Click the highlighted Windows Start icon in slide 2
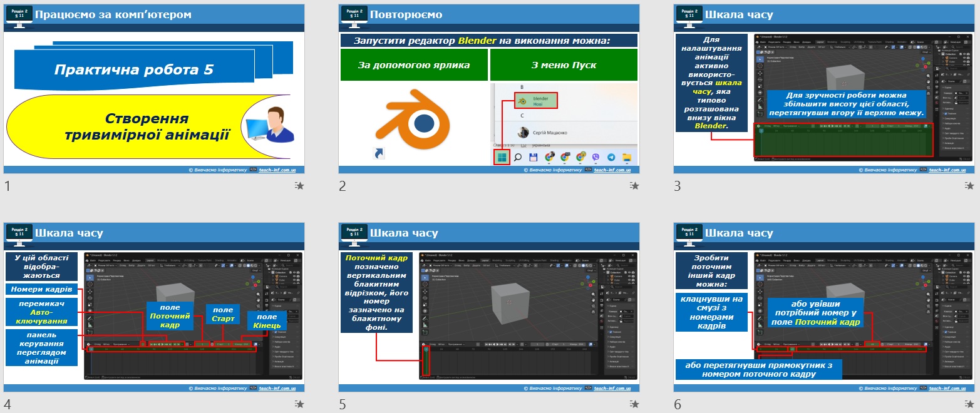This screenshot has width=980, height=413. point(502,157)
